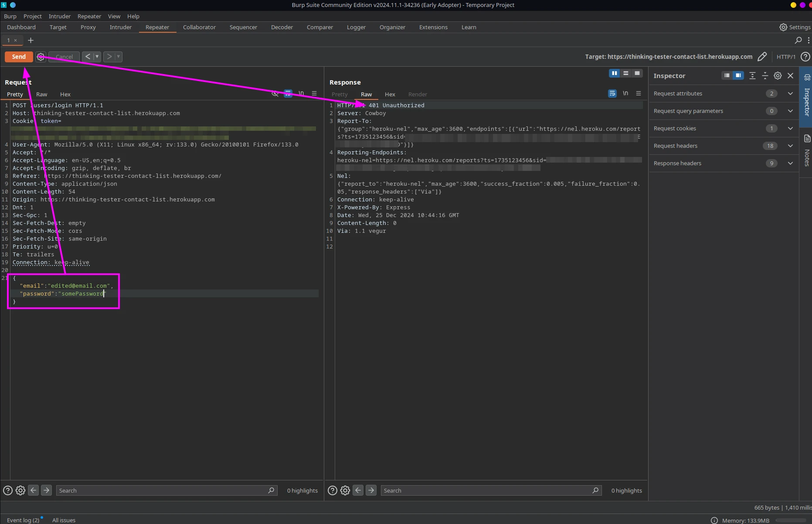Screen dimensions: 812x524
Task: Click the orange Send button
Action: (19, 57)
